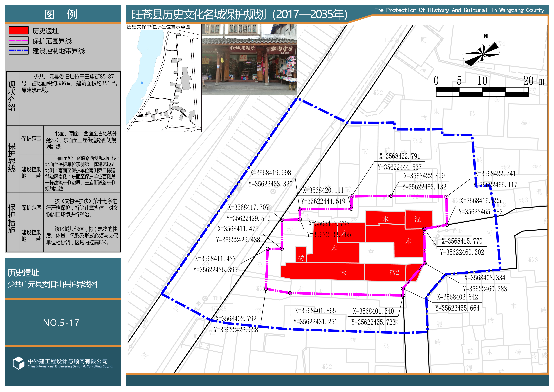Screen dimensions: 554x392
Task: Click the company cube logo icon
Action: [18, 363]
